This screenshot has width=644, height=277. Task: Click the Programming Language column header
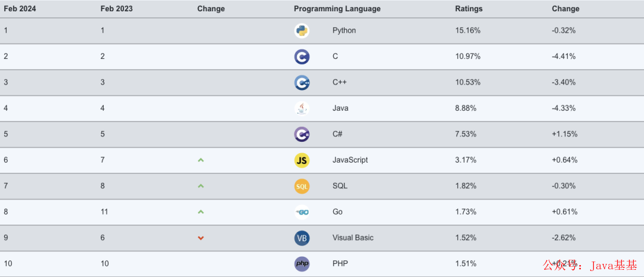tap(337, 8)
